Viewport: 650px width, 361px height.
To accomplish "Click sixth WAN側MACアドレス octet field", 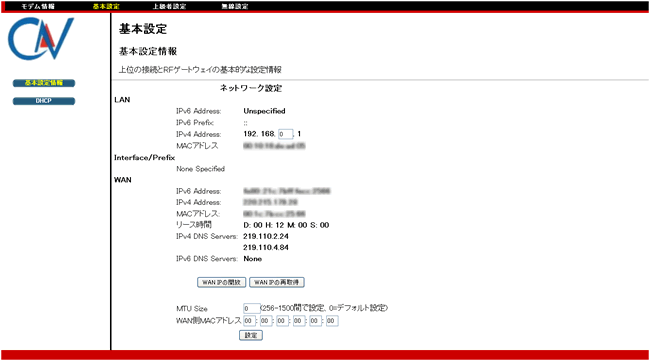I will (332, 321).
